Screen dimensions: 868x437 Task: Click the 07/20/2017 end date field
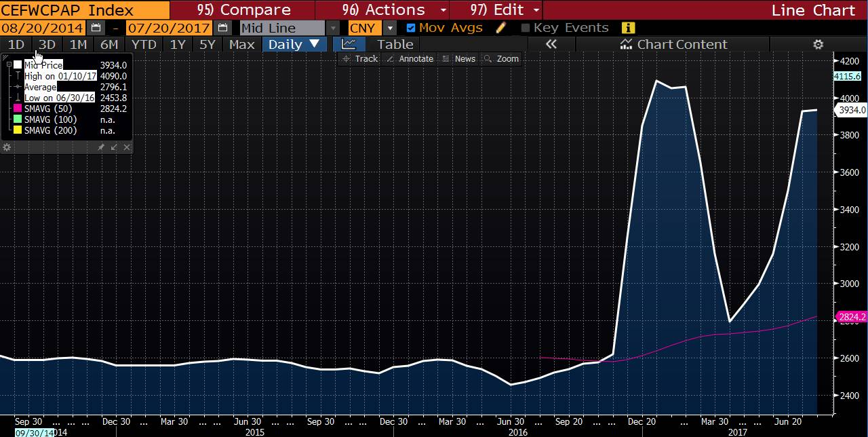pos(170,28)
